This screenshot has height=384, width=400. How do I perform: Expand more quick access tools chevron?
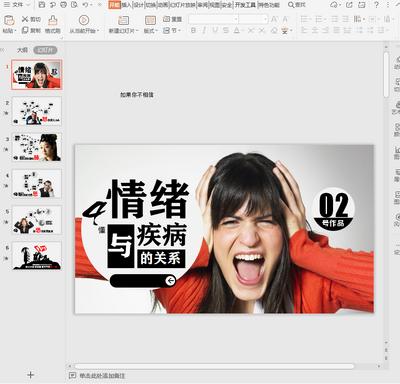coord(100,5)
